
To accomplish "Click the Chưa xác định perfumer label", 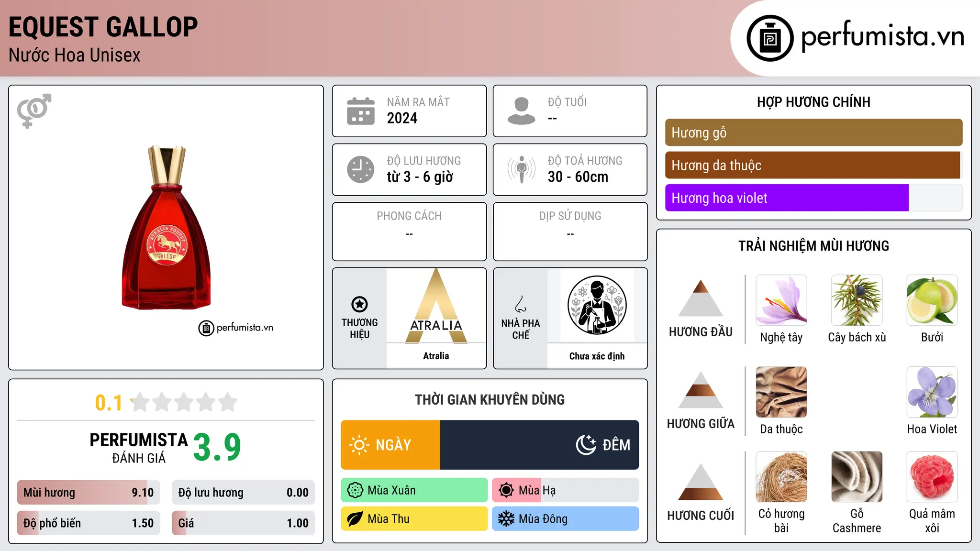I will (597, 356).
